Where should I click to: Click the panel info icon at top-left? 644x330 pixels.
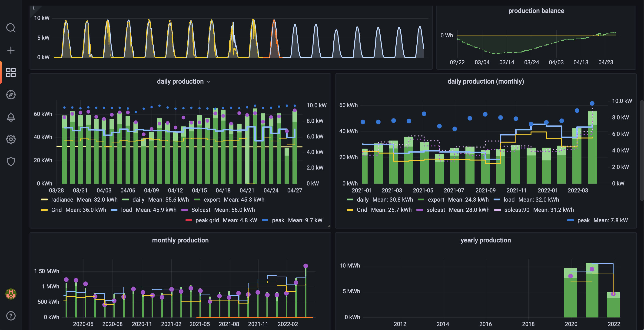tap(33, 8)
